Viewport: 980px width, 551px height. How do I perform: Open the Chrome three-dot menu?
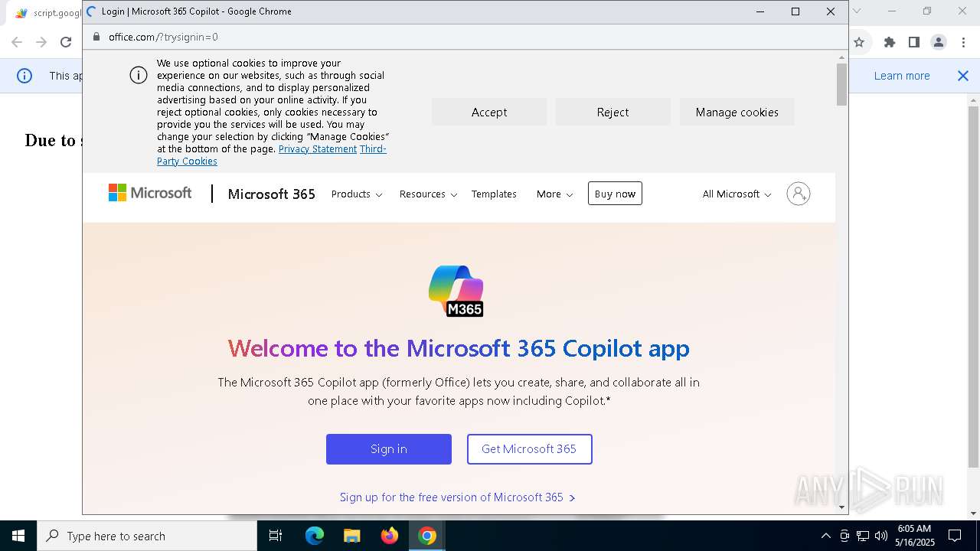(x=962, y=42)
